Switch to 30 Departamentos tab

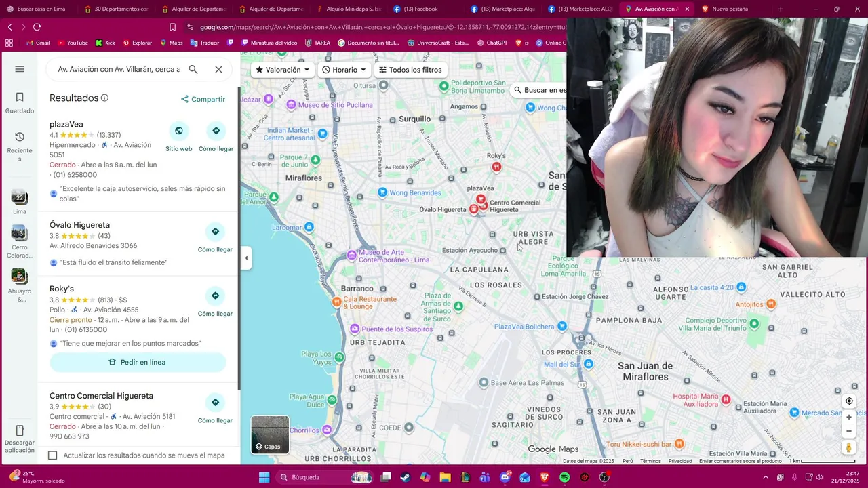pyautogui.click(x=115, y=9)
